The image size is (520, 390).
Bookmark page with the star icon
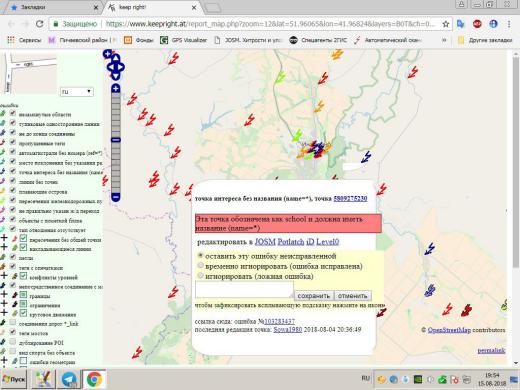[x=446, y=24]
